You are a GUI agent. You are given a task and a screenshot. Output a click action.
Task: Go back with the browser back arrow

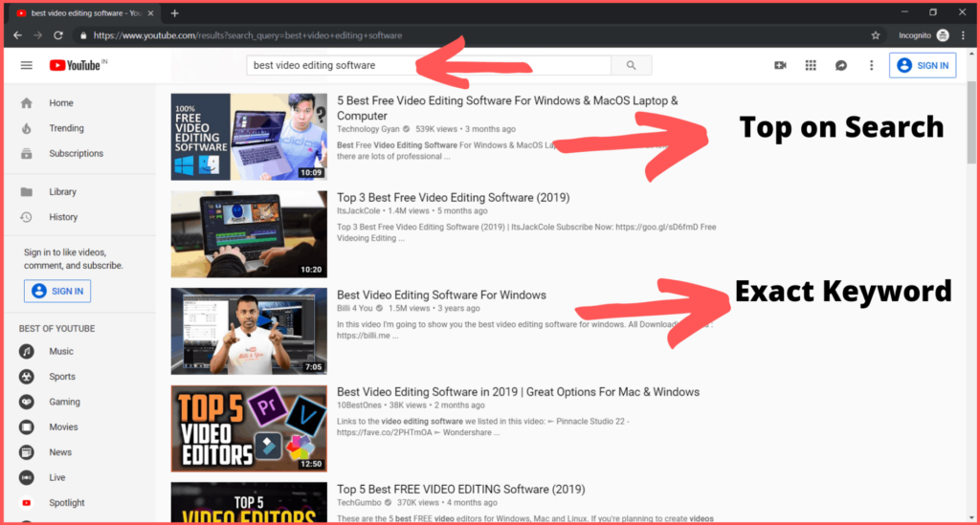(x=17, y=35)
